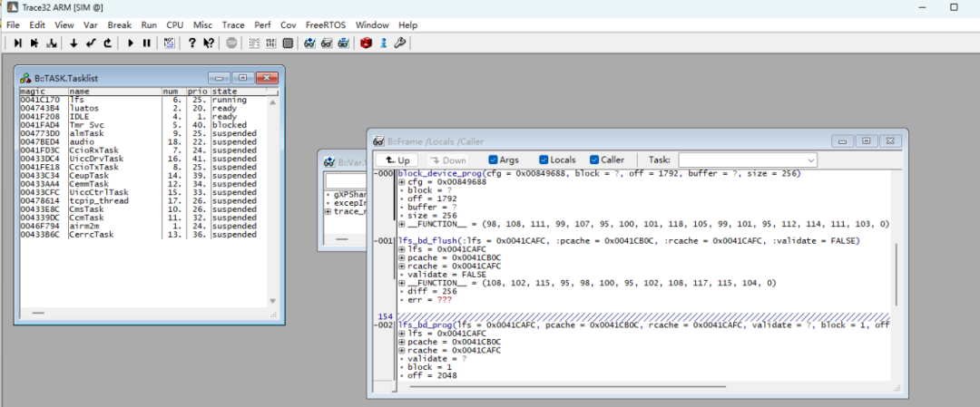Expand pcache node under lfs_bd_flush frame
The image size is (980, 407).
tap(401, 257)
